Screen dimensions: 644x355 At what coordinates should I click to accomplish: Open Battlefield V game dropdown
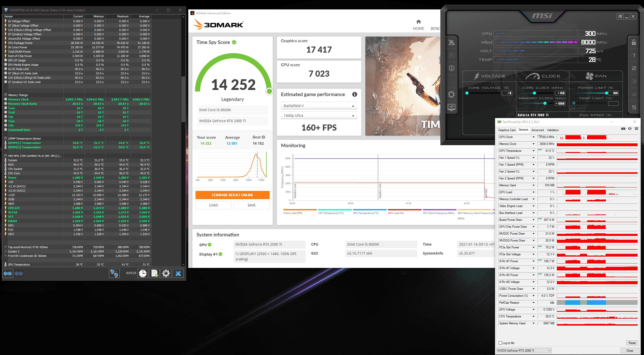coord(319,106)
